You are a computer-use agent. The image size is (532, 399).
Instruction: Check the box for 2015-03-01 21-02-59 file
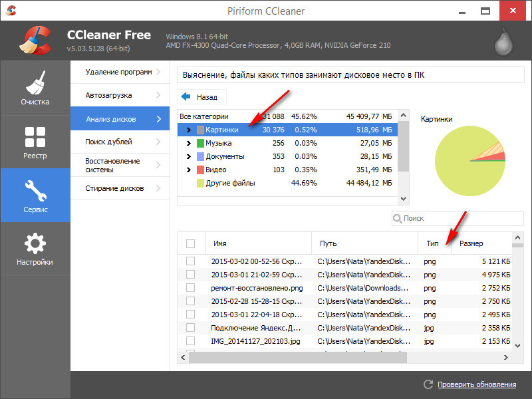190,274
